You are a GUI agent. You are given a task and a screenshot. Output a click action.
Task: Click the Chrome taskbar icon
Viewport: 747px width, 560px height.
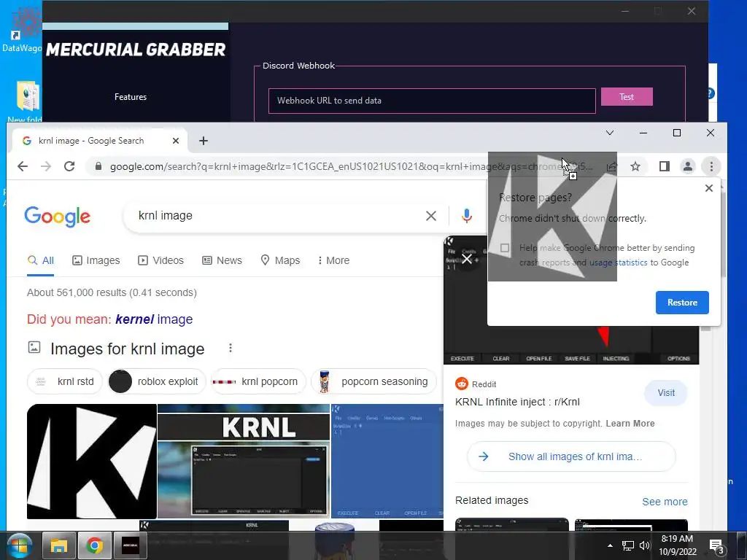click(95, 545)
